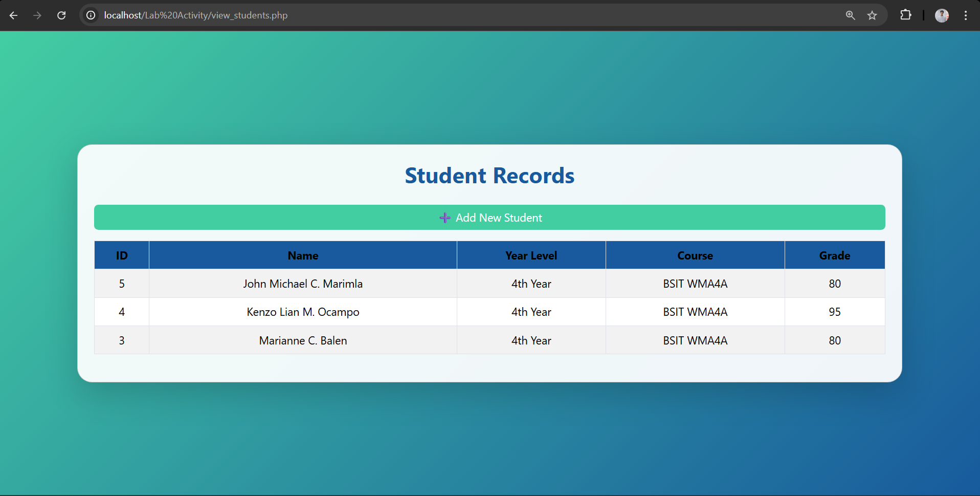The width and height of the screenshot is (980, 496).
Task: Click the forward navigation arrow
Action: coord(37,15)
